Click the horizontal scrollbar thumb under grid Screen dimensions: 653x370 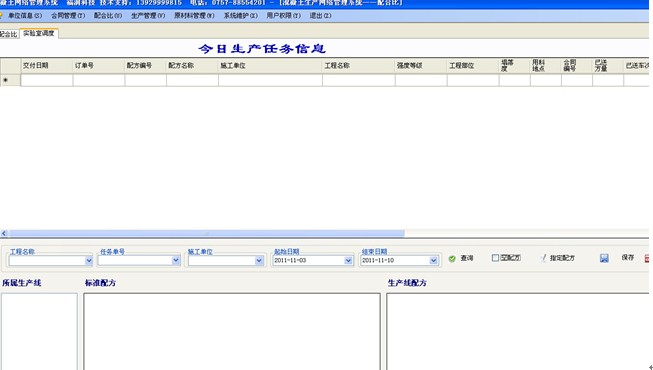207,233
